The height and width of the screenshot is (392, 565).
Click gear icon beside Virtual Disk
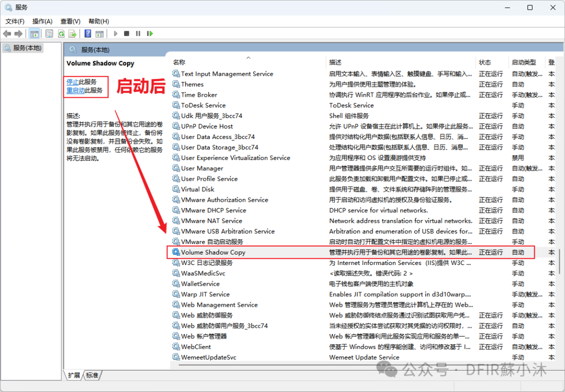(x=176, y=189)
